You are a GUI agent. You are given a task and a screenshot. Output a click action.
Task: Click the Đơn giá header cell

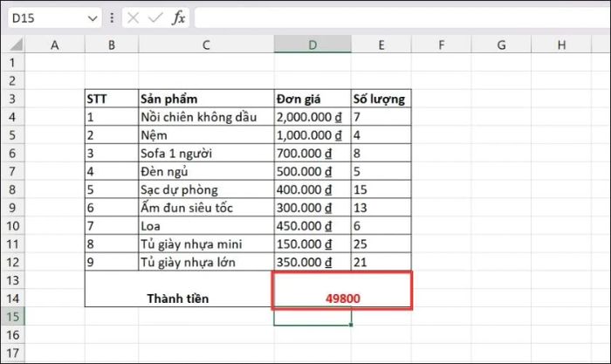click(312, 99)
